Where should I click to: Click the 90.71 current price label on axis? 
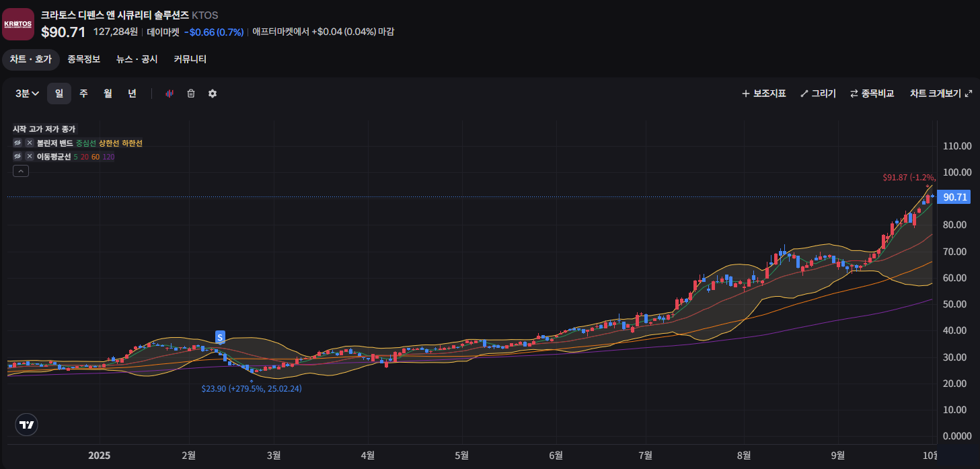(955, 197)
